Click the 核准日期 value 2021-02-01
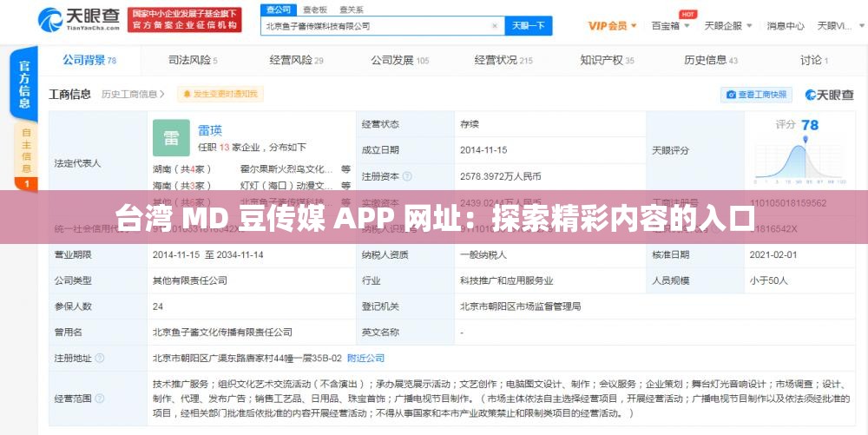 click(x=773, y=254)
